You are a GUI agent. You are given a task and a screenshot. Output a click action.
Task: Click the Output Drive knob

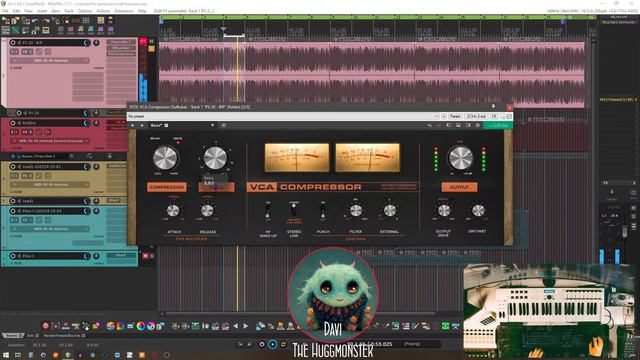pos(444,211)
